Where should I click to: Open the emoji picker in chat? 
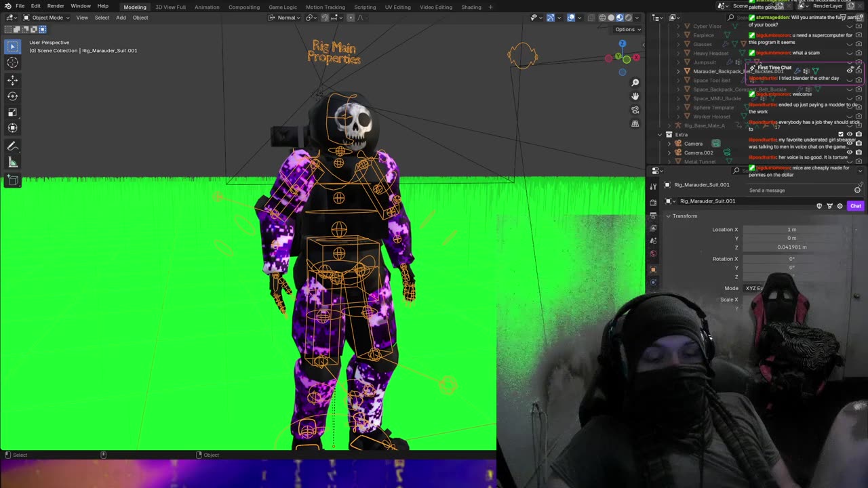[857, 190]
